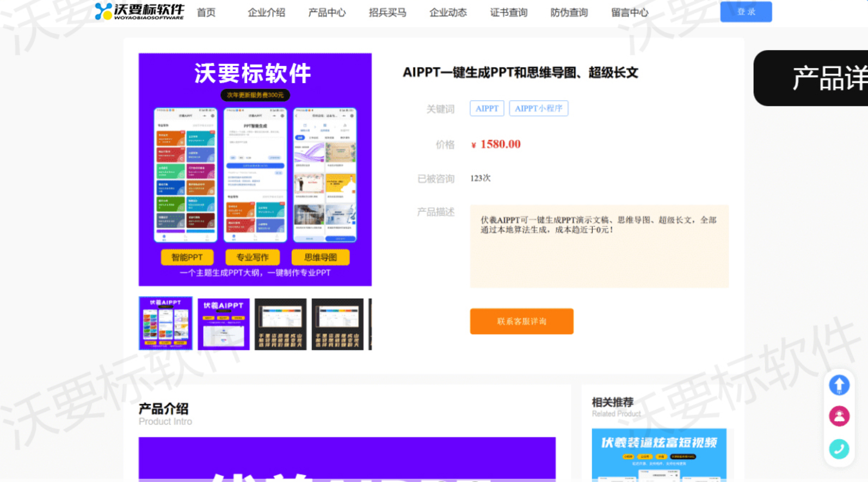The image size is (868, 482).
Task: Open 留言中心 from the nav bar
Action: coord(630,13)
